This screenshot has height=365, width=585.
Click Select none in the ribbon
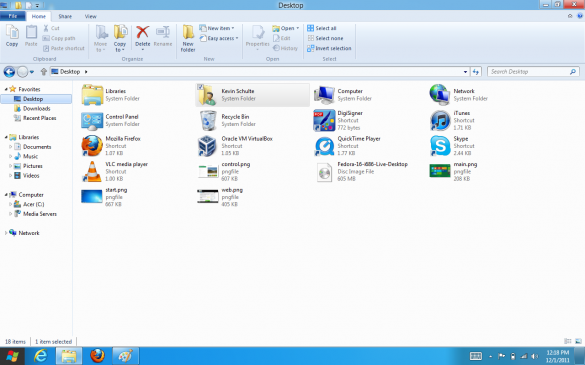click(x=325, y=38)
